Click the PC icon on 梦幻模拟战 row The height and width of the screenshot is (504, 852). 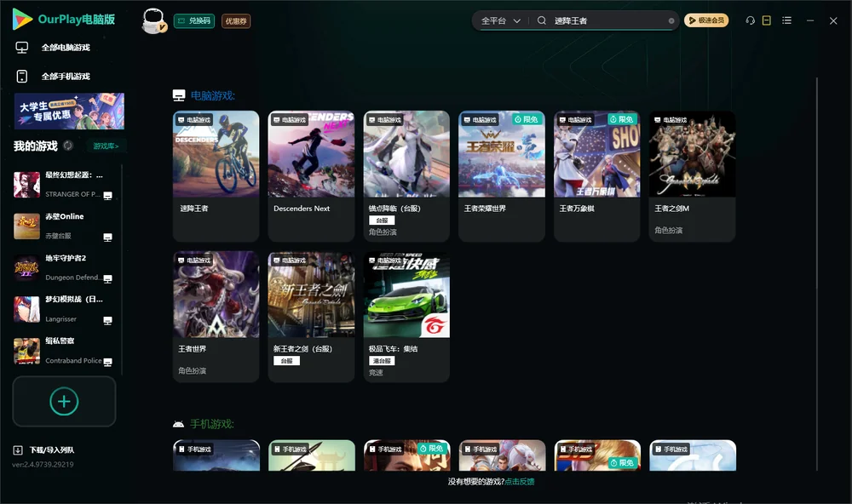(107, 320)
